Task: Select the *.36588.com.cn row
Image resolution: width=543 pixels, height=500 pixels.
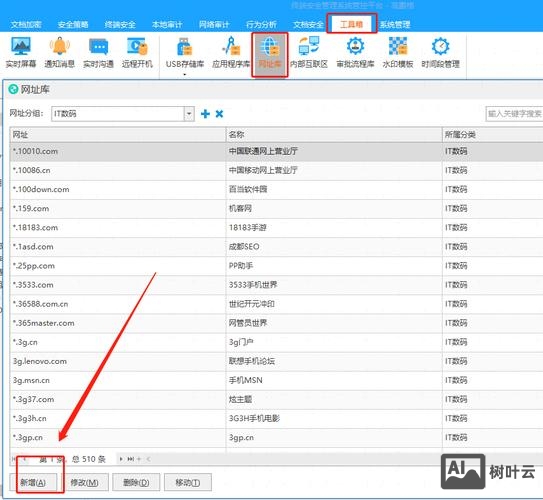Action: [x=276, y=304]
